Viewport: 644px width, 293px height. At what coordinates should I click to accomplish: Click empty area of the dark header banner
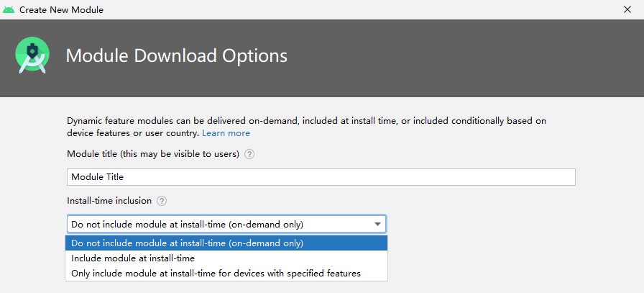(x=467, y=56)
